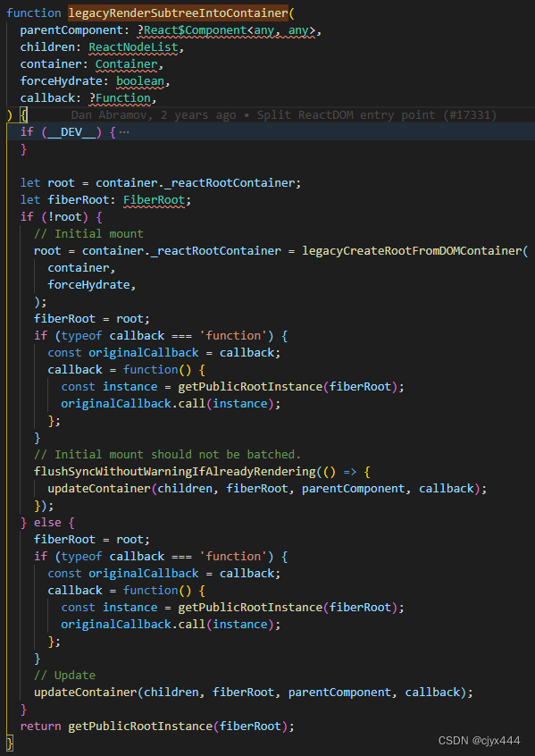Viewport: 535px width, 756px height.
Task: Click the boolean type of forceHydrate parameter
Action: (x=140, y=81)
